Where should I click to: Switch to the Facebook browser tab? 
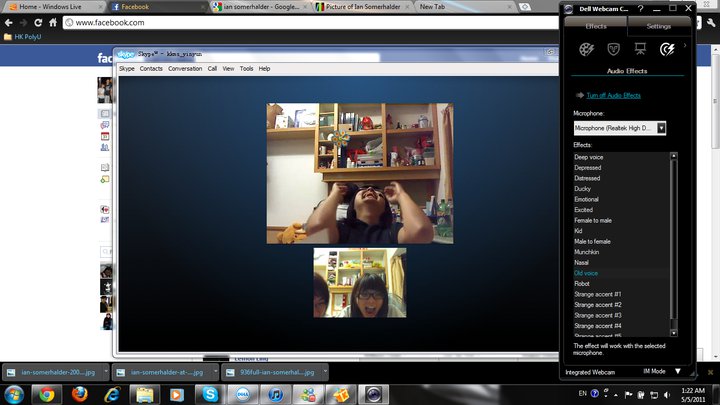[158, 7]
